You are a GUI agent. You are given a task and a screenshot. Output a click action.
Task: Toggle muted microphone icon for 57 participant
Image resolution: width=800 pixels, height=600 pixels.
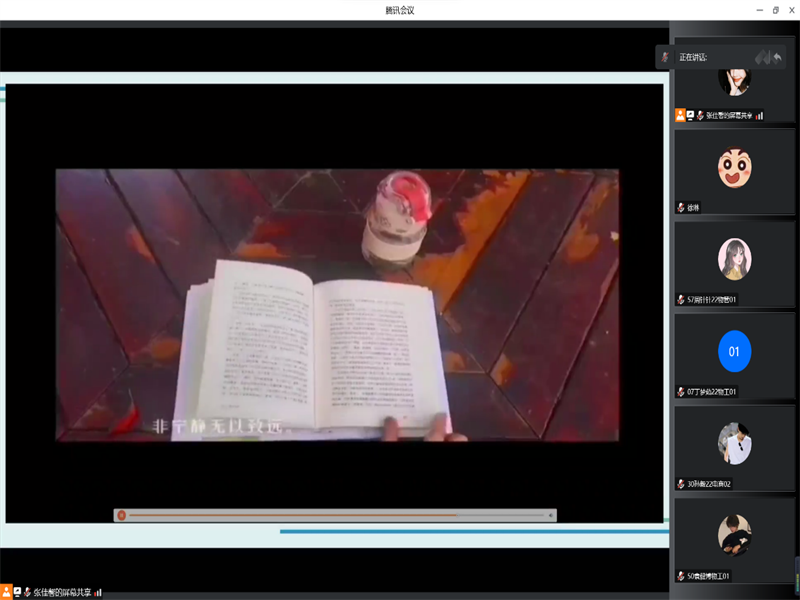[680, 300]
